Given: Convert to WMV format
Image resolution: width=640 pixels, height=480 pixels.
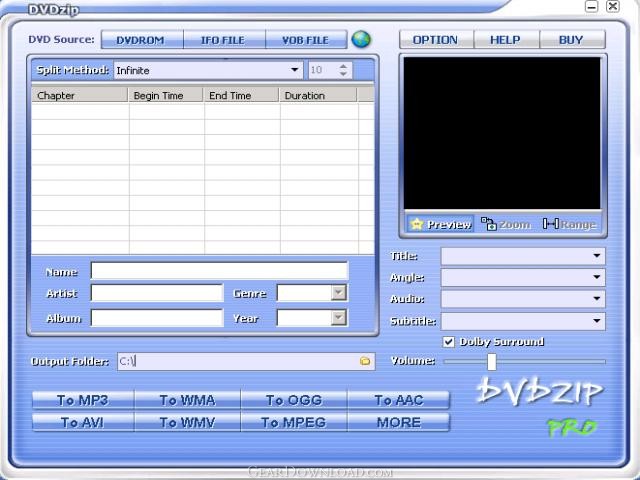Looking at the screenshot, I should (x=187, y=422).
